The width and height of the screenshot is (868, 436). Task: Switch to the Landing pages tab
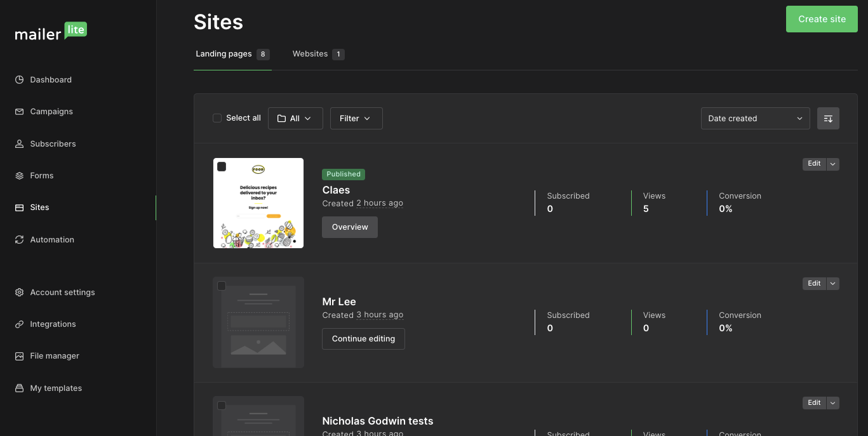tap(232, 54)
